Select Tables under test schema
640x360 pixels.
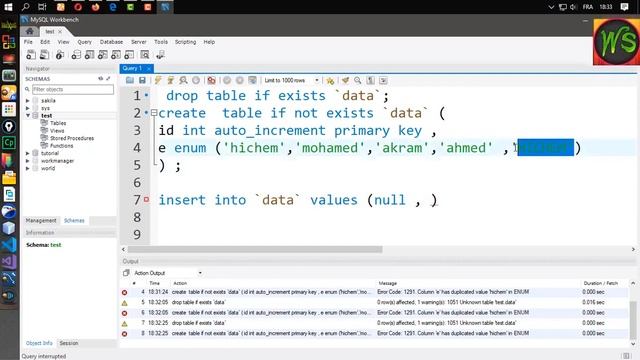[58, 123]
